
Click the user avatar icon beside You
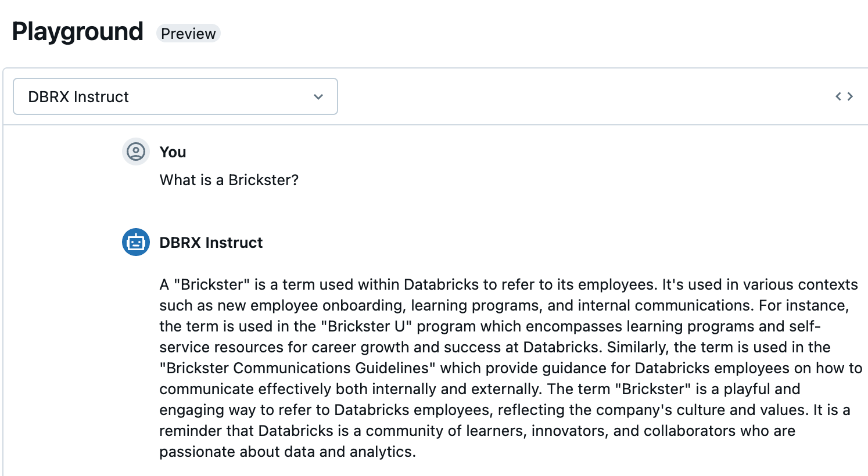(136, 152)
